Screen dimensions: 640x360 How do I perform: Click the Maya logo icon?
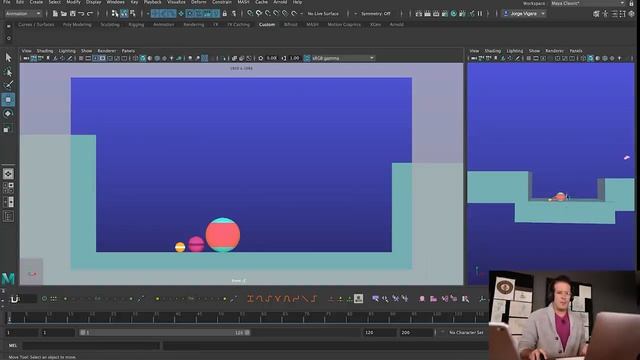(x=8, y=278)
